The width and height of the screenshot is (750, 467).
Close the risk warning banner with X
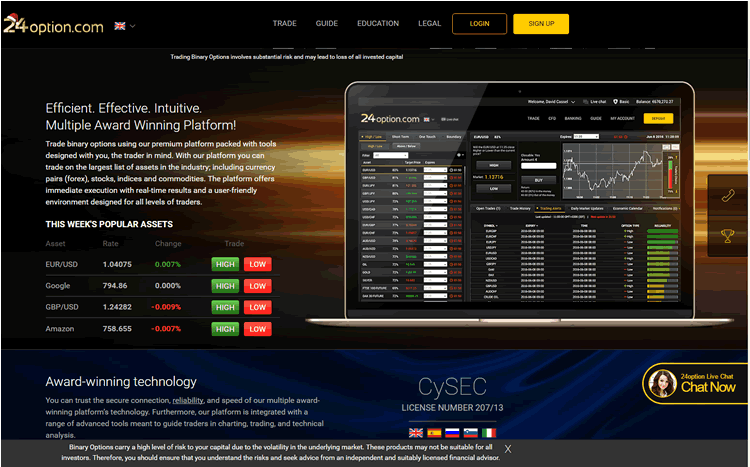pos(508,449)
